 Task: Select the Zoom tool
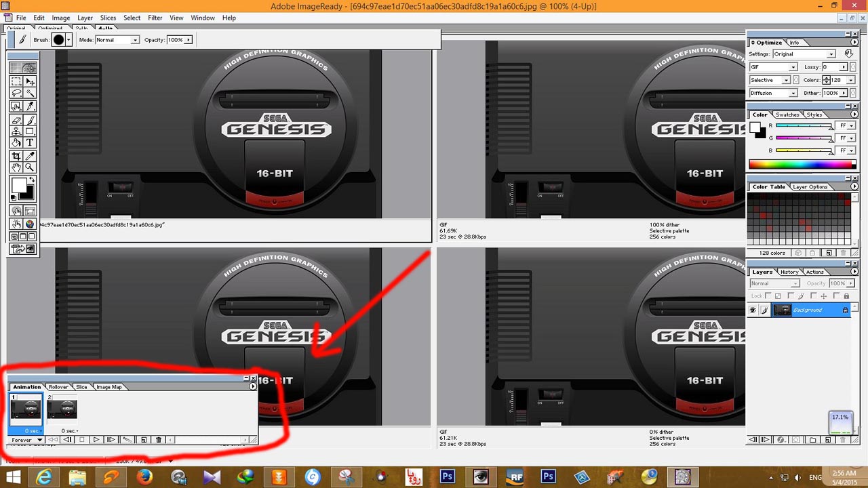coord(29,167)
